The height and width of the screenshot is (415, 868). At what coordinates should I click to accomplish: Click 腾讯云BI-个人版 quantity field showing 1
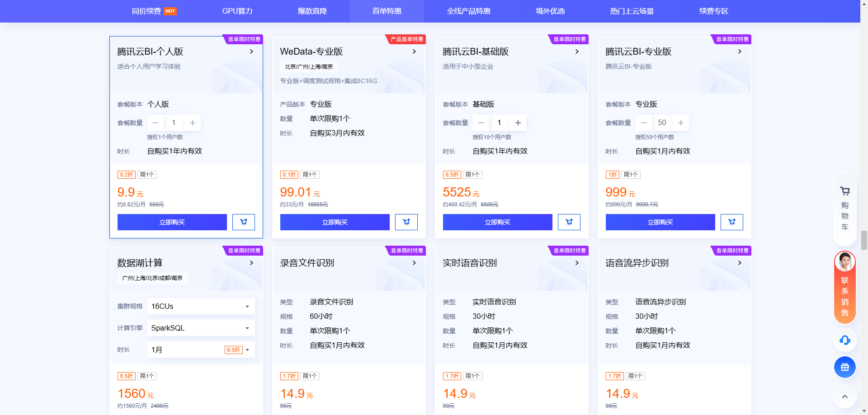pos(174,123)
